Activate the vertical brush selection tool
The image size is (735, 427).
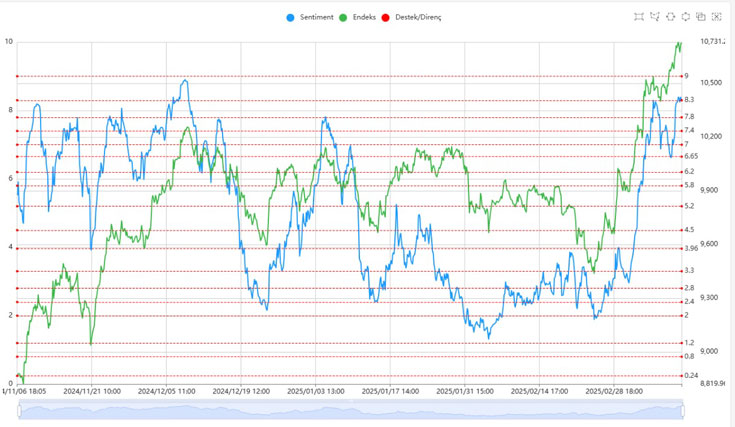pyautogui.click(x=686, y=17)
